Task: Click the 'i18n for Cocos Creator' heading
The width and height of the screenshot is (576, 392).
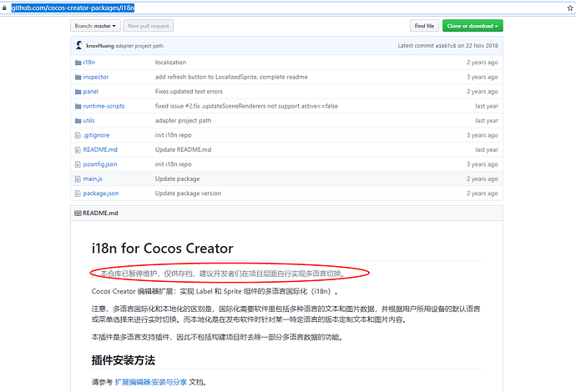Action: 163,249
